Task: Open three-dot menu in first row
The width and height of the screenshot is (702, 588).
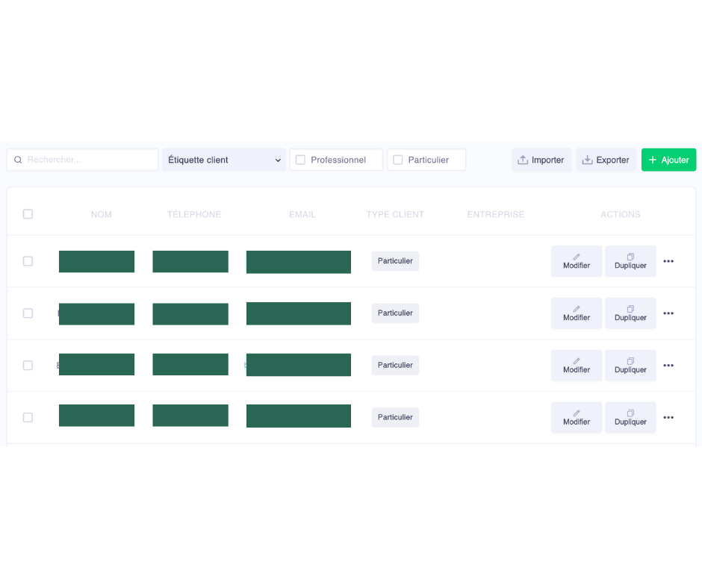Action: click(668, 261)
